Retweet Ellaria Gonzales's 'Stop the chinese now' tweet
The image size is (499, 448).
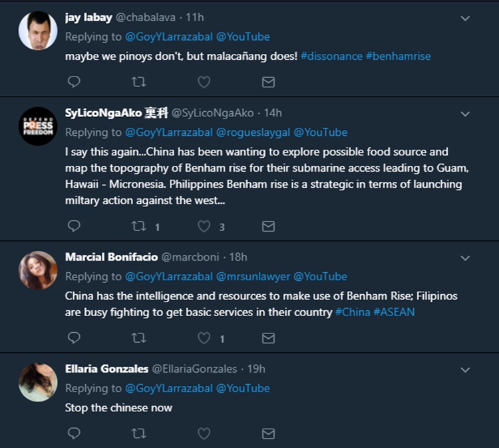tap(140, 433)
